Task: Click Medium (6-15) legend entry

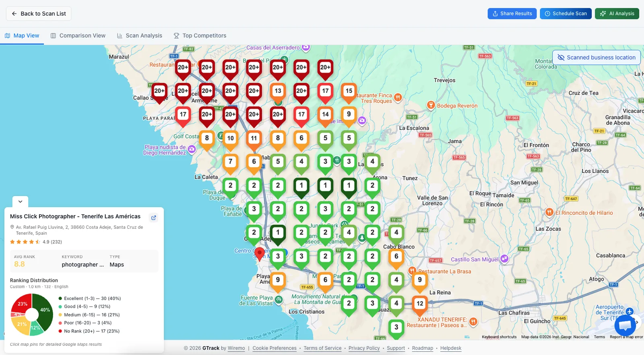Action: click(x=89, y=315)
